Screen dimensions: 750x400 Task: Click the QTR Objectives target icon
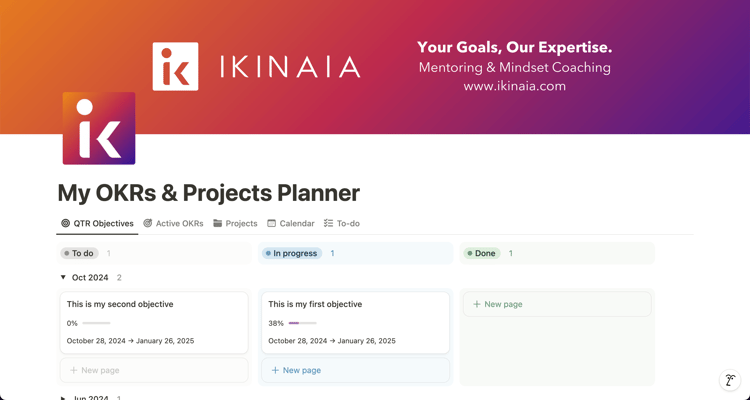66,223
